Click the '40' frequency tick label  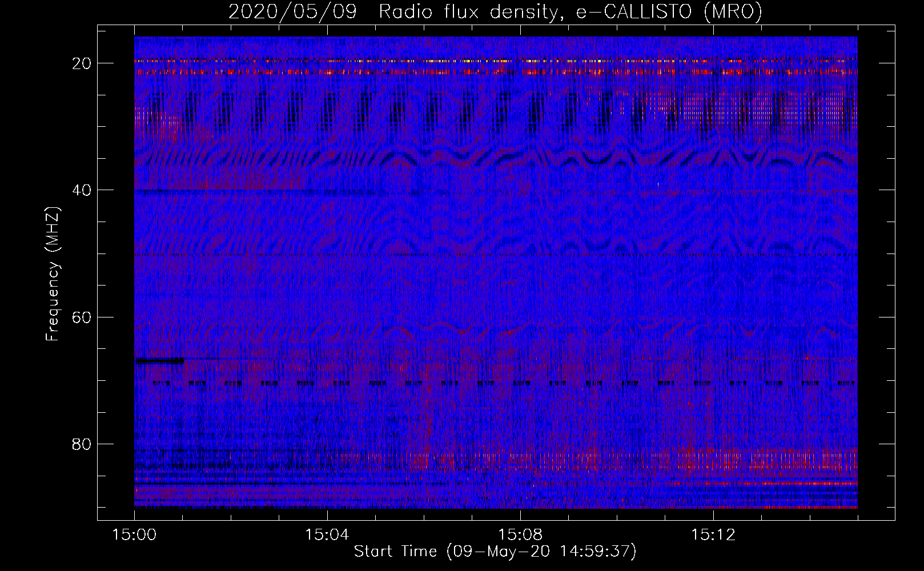click(x=82, y=190)
